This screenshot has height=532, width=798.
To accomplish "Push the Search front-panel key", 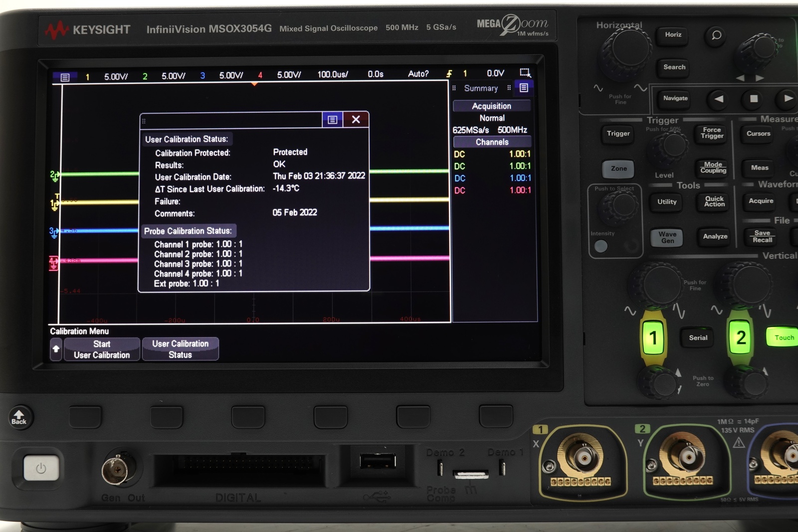I will coord(674,67).
